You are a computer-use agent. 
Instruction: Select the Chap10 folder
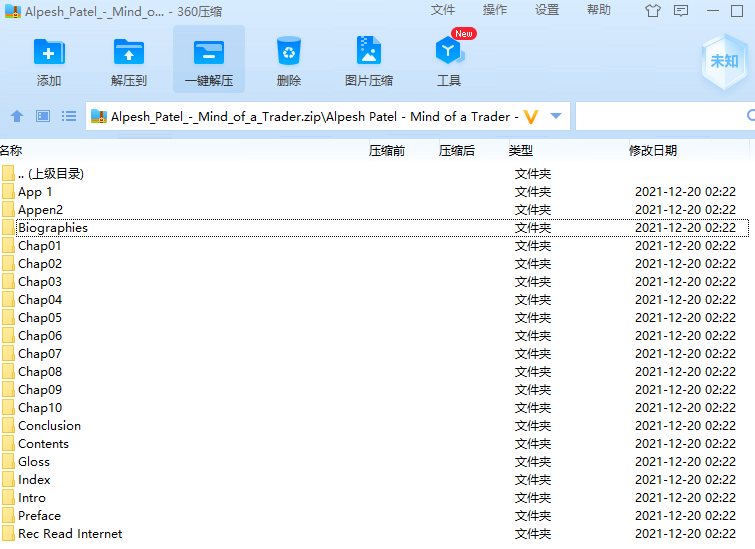tap(375, 407)
